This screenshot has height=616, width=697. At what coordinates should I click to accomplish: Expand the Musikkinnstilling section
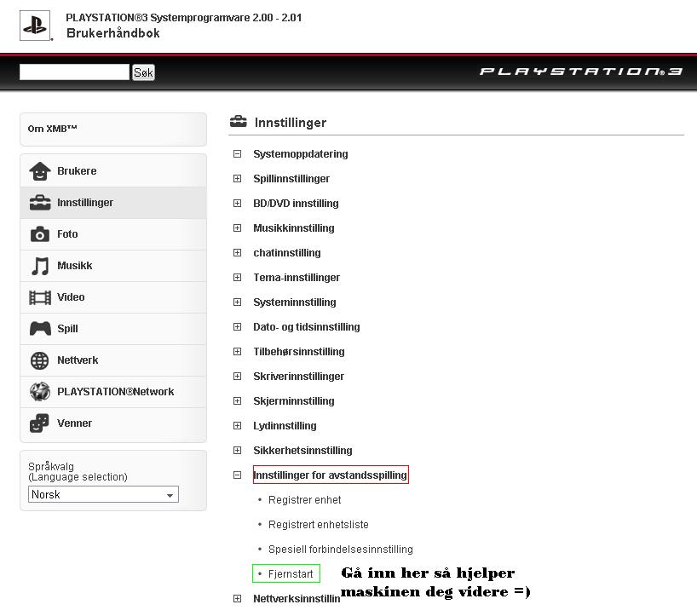(238, 228)
